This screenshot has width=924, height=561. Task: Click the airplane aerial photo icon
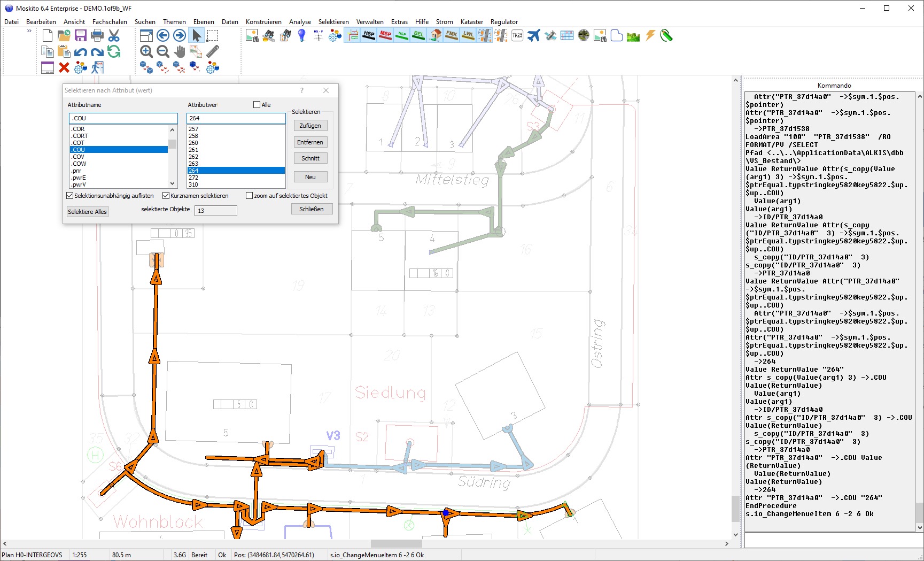coord(533,35)
